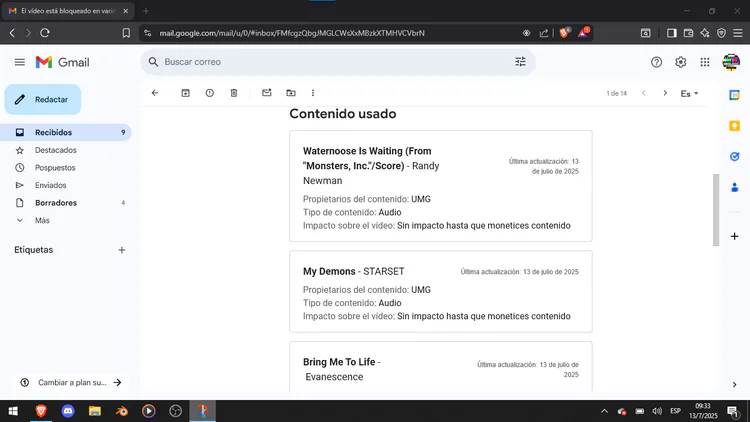Report this email as spam
The image size is (750, 422).
[x=210, y=93]
